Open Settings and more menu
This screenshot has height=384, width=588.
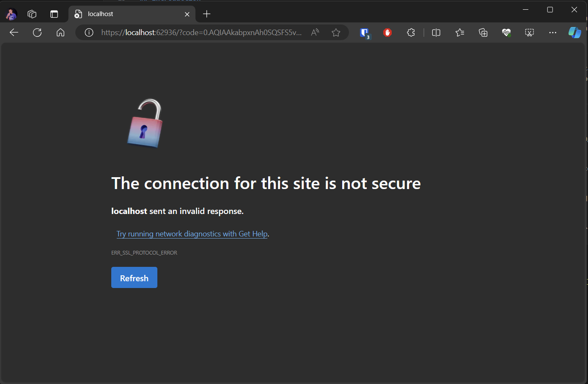pos(552,32)
